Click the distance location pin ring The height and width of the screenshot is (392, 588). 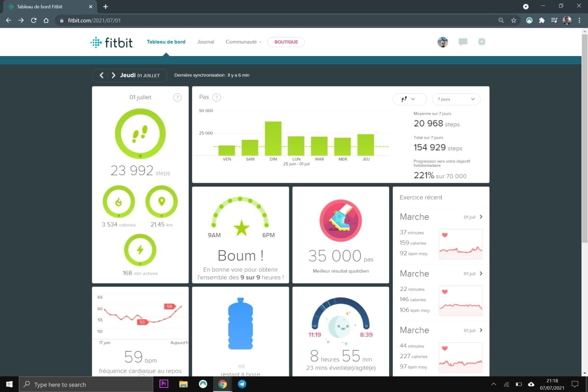162,201
